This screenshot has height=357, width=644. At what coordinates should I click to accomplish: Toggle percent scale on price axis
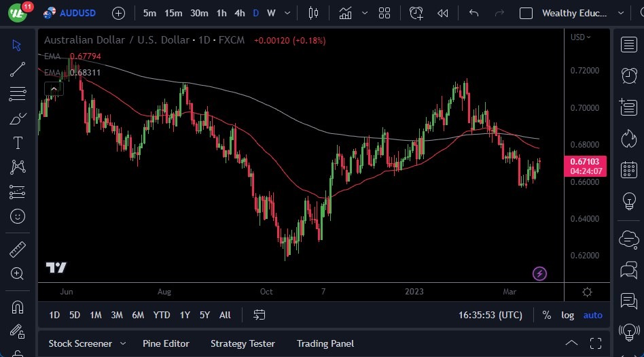pyautogui.click(x=547, y=315)
